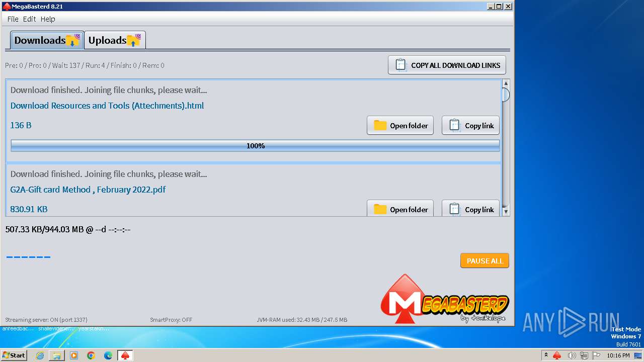This screenshot has width=644, height=362.
Task: Click the PAUSE ALL button
Action: click(x=485, y=261)
